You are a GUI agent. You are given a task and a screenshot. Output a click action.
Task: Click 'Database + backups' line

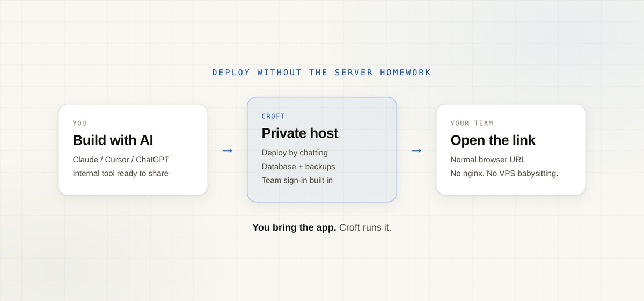point(298,167)
